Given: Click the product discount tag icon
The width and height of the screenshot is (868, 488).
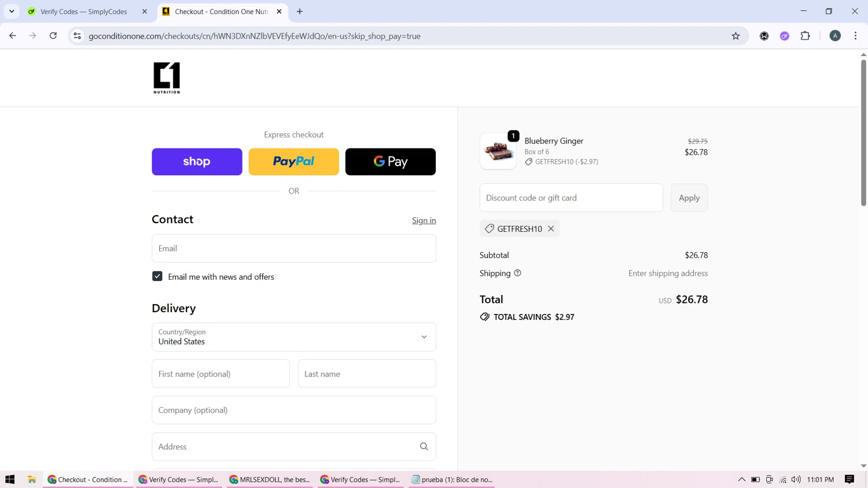Looking at the screenshot, I should tap(528, 162).
